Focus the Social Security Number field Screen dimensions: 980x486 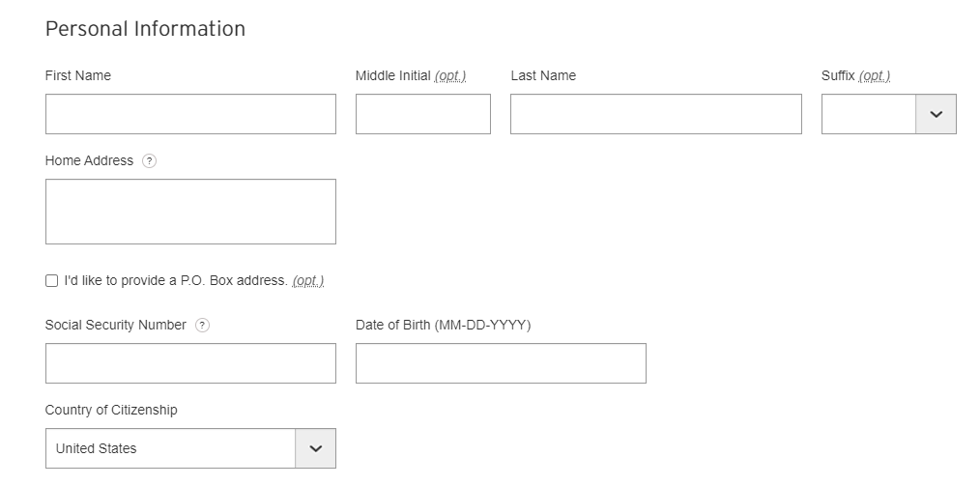190,363
